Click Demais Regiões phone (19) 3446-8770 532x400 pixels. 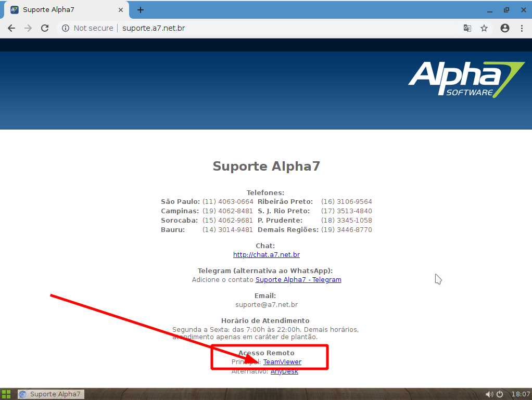click(x=346, y=230)
